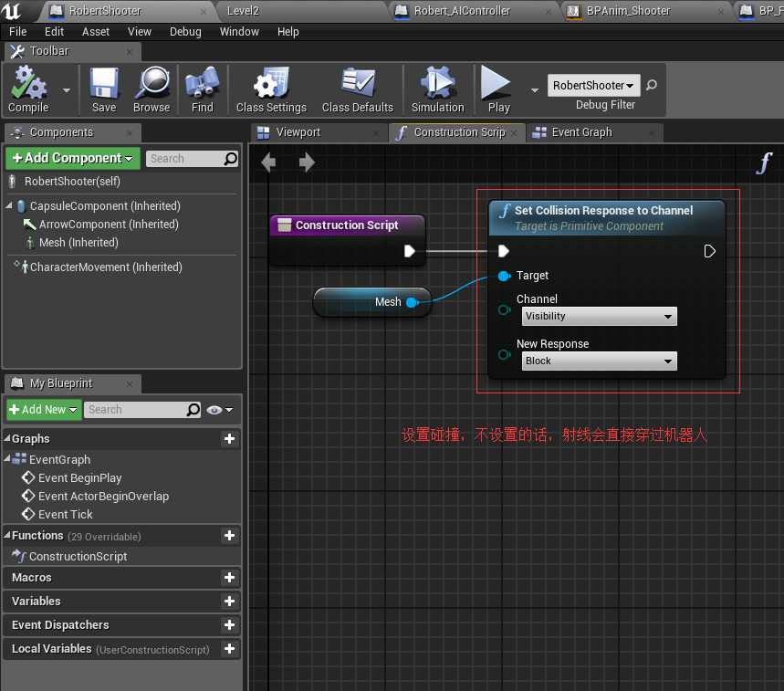Click the debug filter magnifier icon
The width and height of the screenshot is (784, 691).
coord(652,85)
